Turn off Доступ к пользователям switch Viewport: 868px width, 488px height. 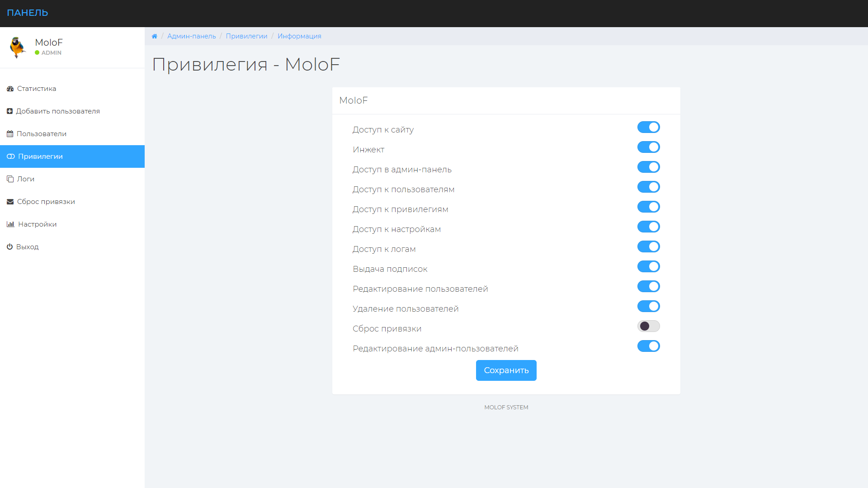(649, 187)
